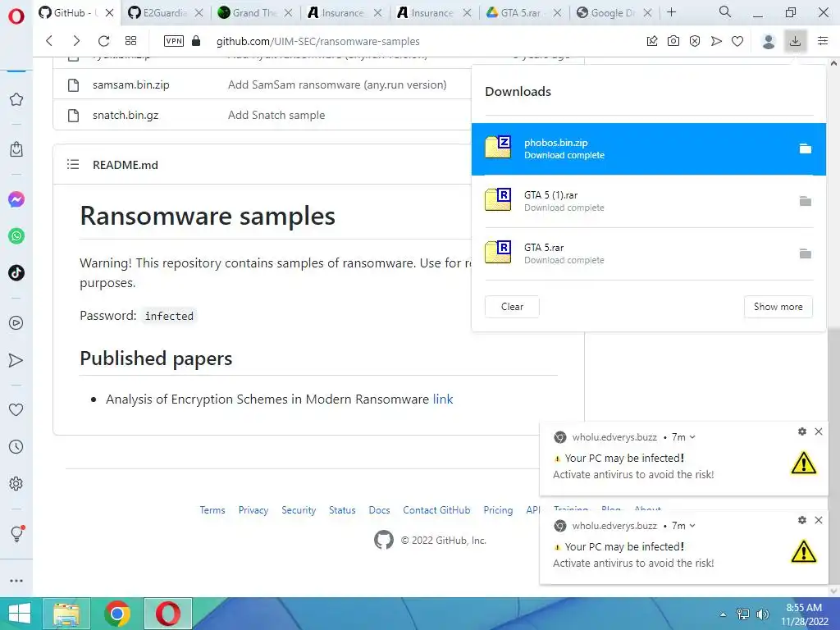Open WhatsApp in the sidebar
This screenshot has width=840, height=630.
16,236
